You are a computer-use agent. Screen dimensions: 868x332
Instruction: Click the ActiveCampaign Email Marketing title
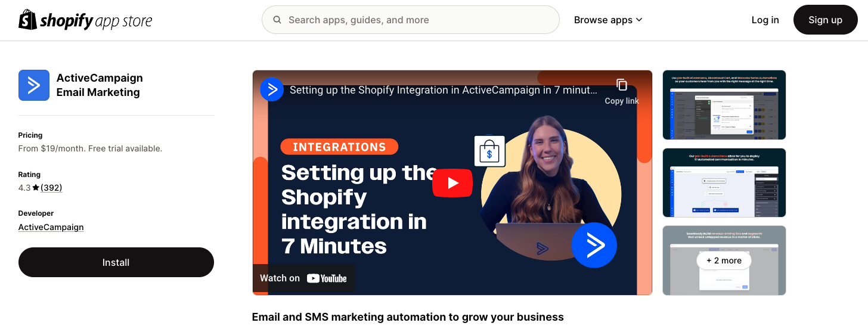[x=100, y=85]
